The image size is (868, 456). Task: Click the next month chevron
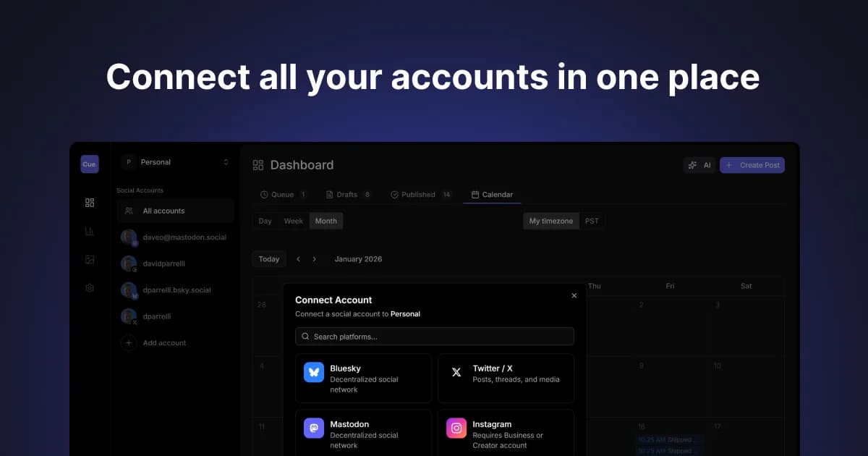[315, 258]
